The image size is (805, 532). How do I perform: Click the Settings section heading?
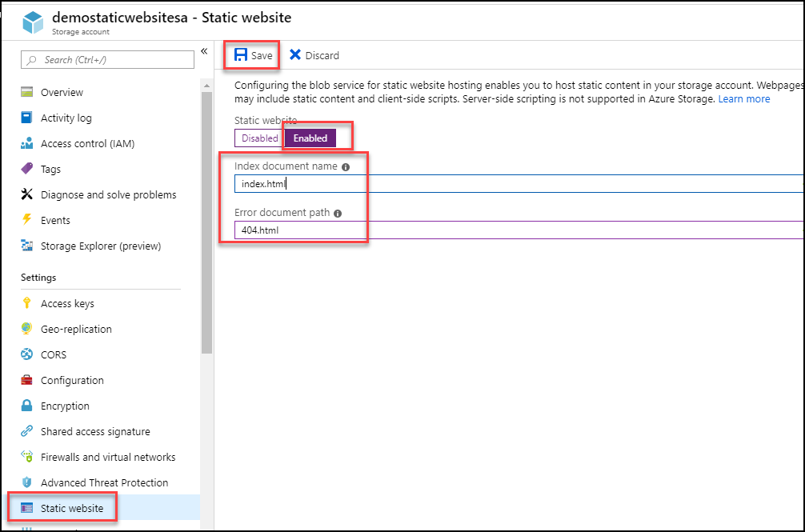(x=38, y=278)
